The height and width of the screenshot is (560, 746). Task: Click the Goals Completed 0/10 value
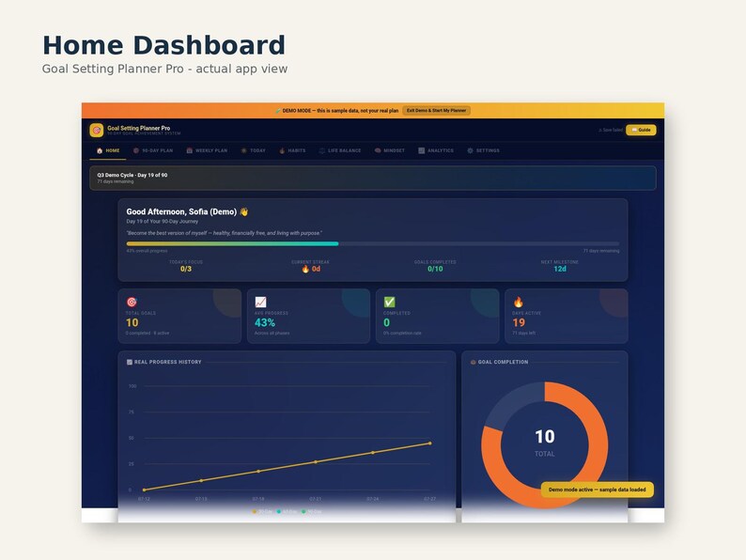(435, 269)
